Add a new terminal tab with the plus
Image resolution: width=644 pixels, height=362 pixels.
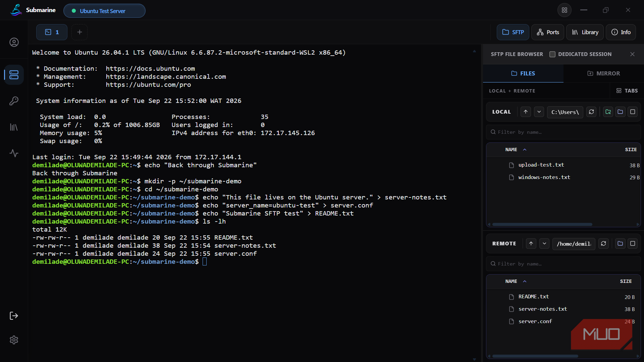point(79,32)
